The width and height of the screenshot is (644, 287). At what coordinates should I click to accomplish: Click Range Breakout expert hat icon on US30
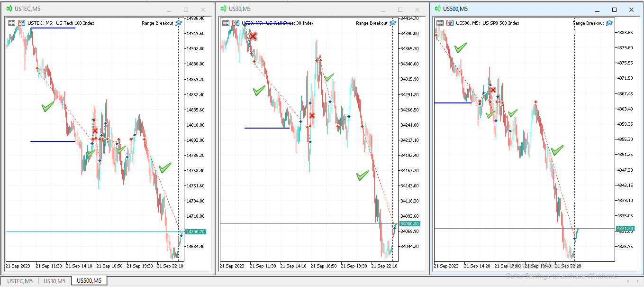(x=393, y=23)
